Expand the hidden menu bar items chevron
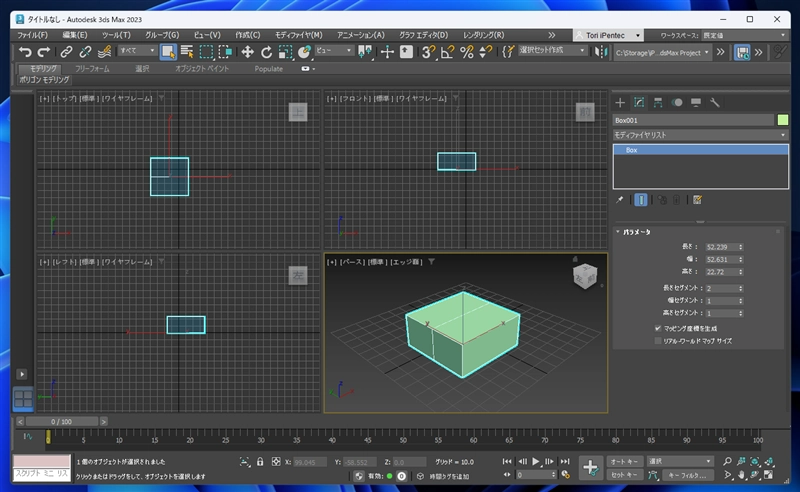800x492 pixels. [x=552, y=35]
